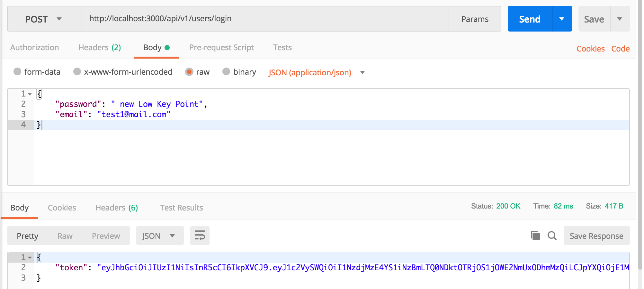644x289 pixels.
Task: Open the Cookies link at top right
Action: coord(590,49)
